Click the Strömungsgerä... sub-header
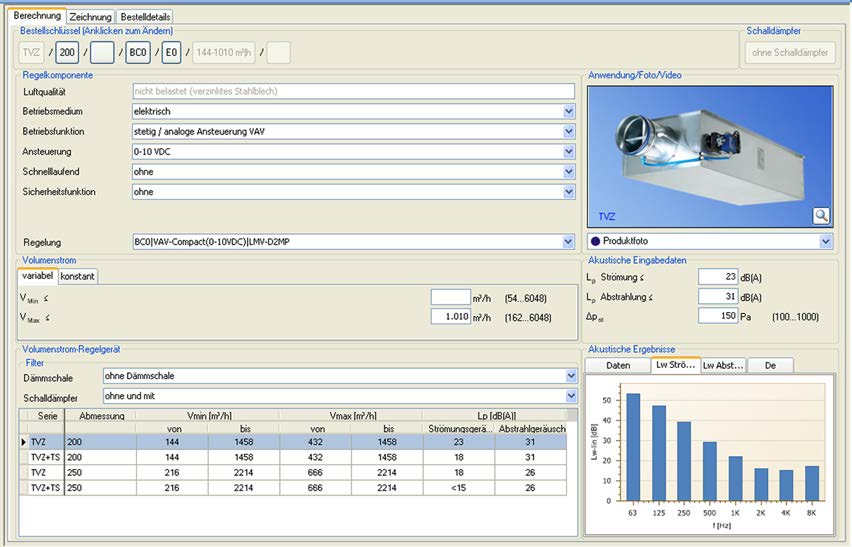852x547 pixels. pyautogui.click(x=459, y=429)
